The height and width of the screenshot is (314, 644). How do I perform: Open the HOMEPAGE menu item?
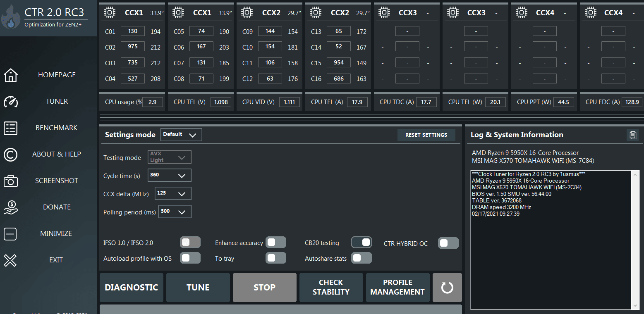(57, 75)
